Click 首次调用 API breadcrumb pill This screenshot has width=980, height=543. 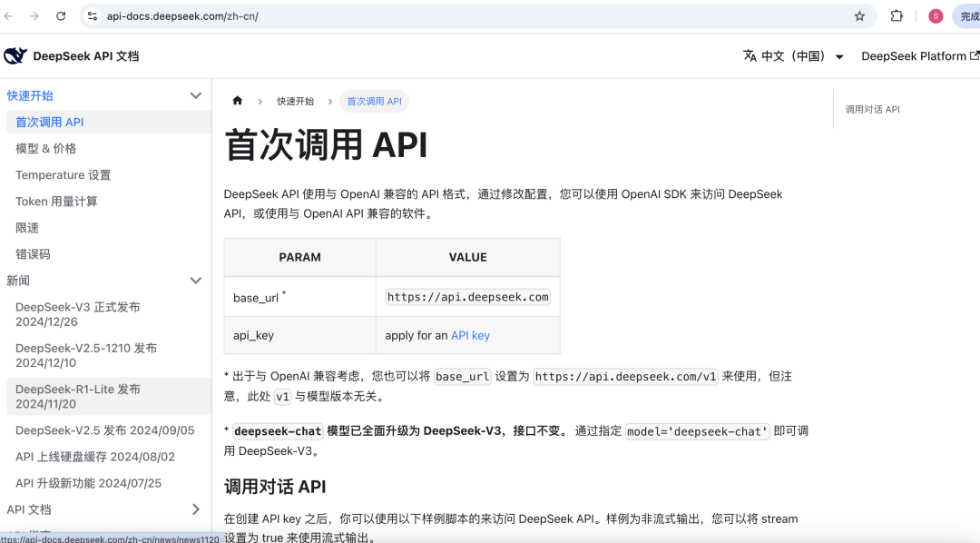[x=375, y=102]
